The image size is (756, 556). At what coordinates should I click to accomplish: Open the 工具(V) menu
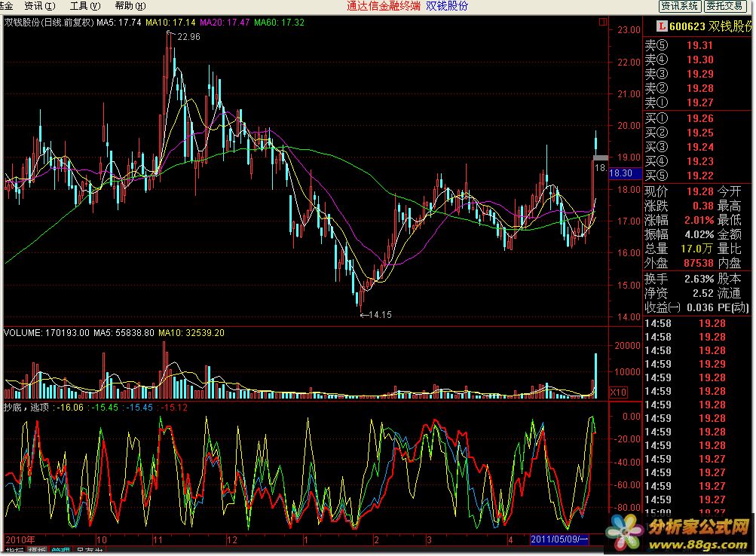(x=85, y=6)
